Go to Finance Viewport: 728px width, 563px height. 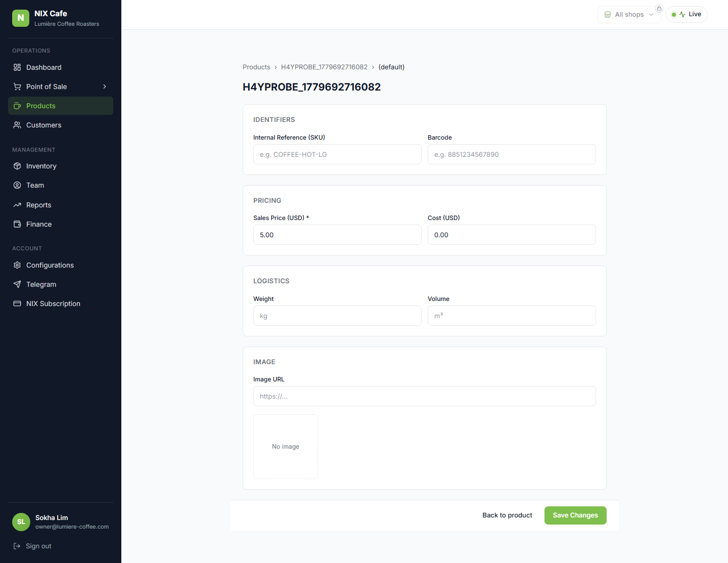61,224
